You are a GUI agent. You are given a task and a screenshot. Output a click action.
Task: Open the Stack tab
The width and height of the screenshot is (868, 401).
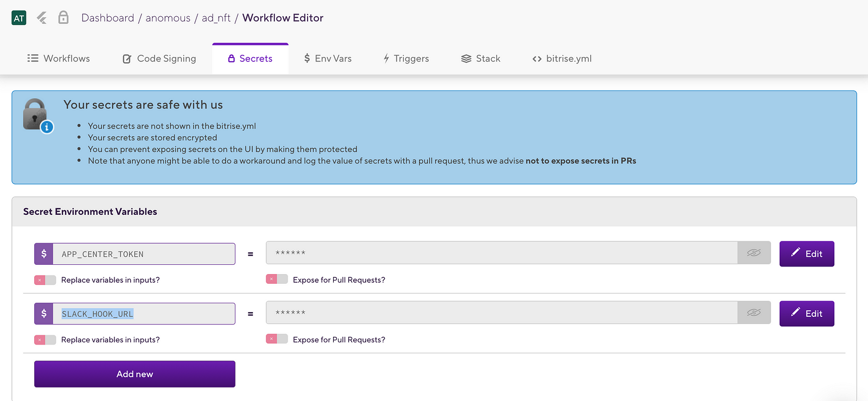click(481, 59)
